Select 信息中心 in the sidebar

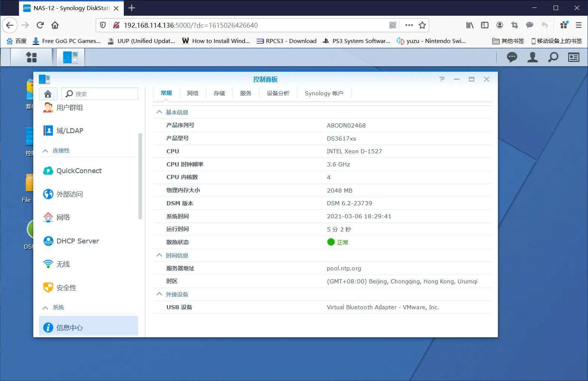[88, 327]
